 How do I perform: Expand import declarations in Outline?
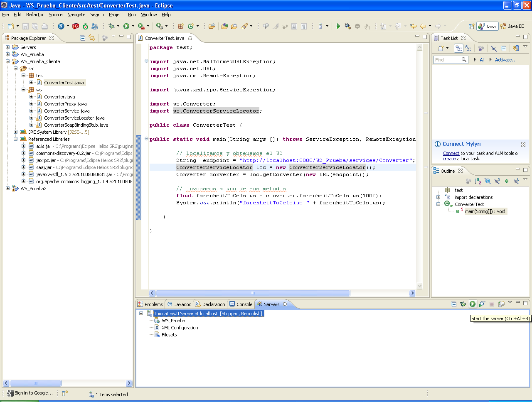[x=438, y=197]
